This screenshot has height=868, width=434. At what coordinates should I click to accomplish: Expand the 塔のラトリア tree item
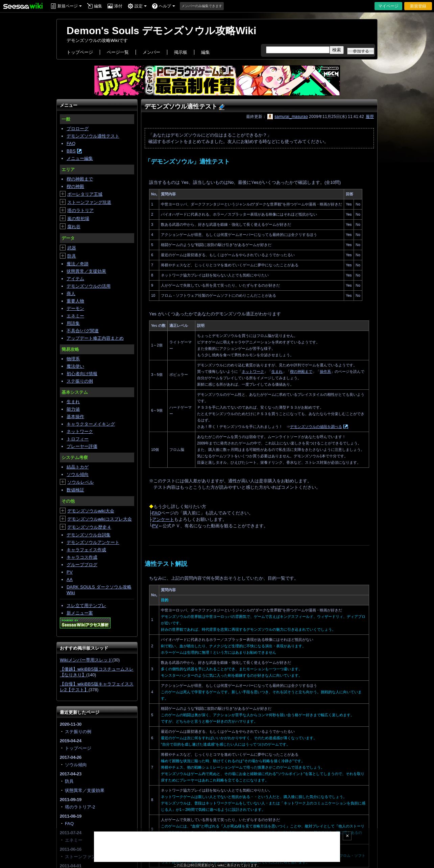pos(63,210)
